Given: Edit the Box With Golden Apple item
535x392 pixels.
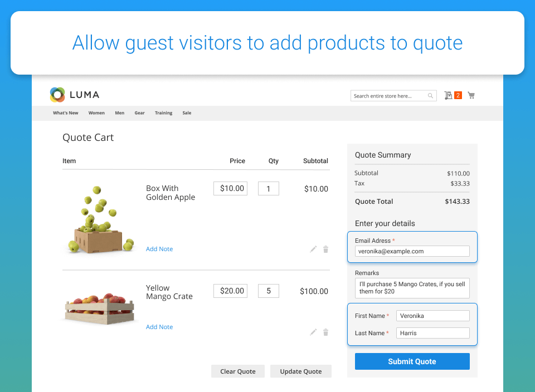Looking at the screenshot, I should pos(313,249).
